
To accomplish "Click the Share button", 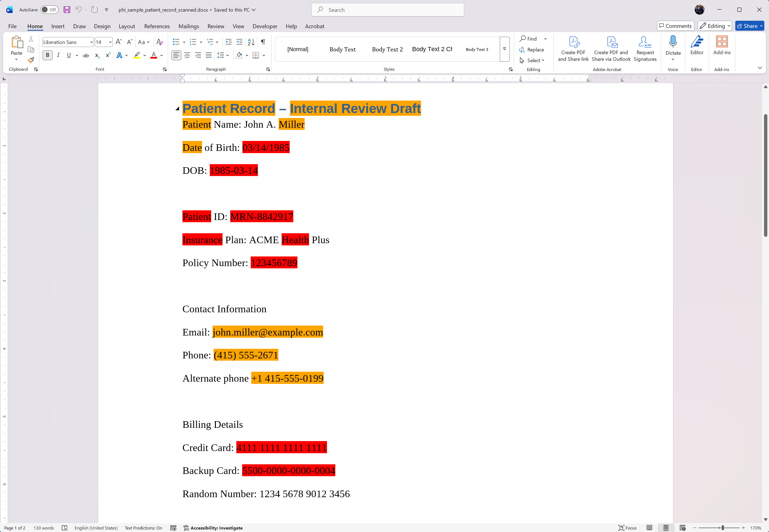I will click(x=748, y=26).
